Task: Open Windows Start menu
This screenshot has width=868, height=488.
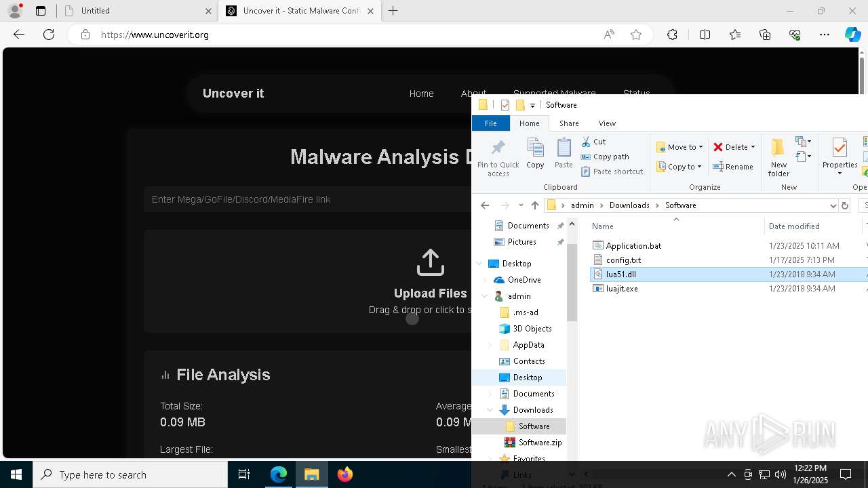Action: pyautogui.click(x=16, y=474)
